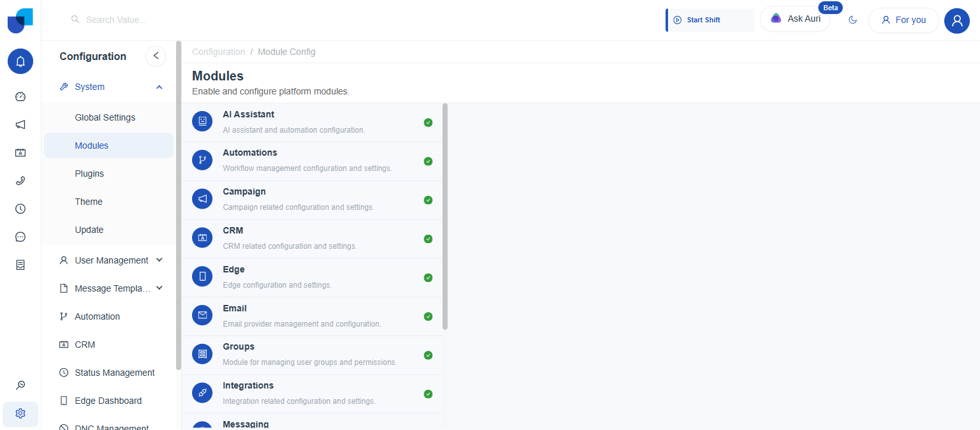The image size is (980, 430).
Task: Open the phone icon in left rail
Action: [20, 181]
